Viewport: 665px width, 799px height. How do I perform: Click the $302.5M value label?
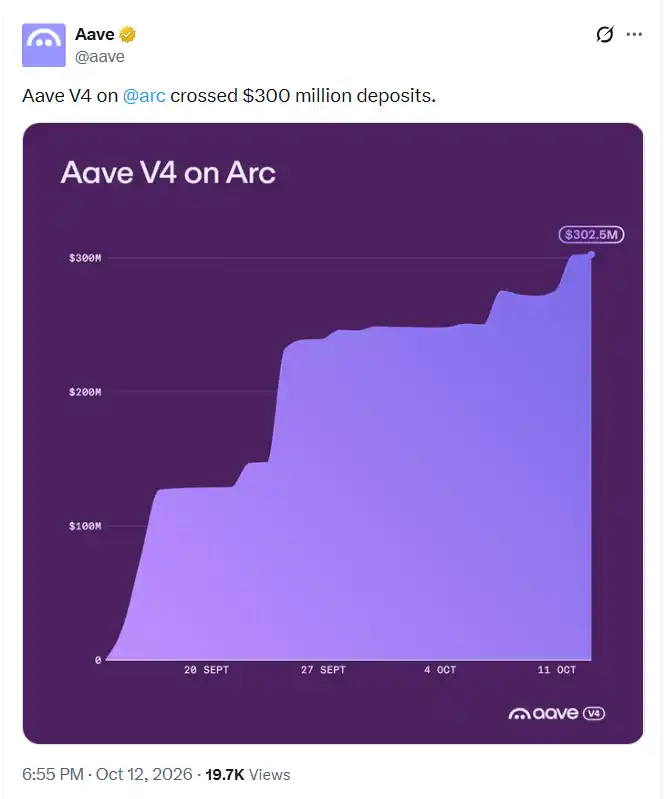[591, 234]
